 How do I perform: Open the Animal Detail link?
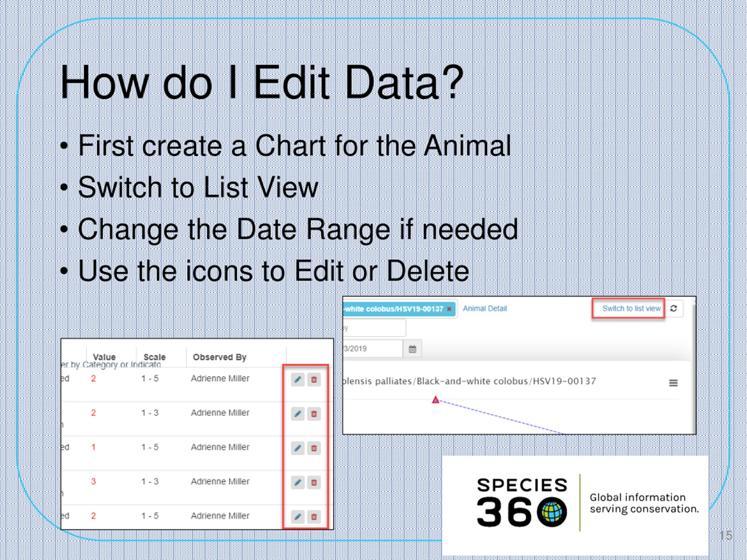coord(485,309)
